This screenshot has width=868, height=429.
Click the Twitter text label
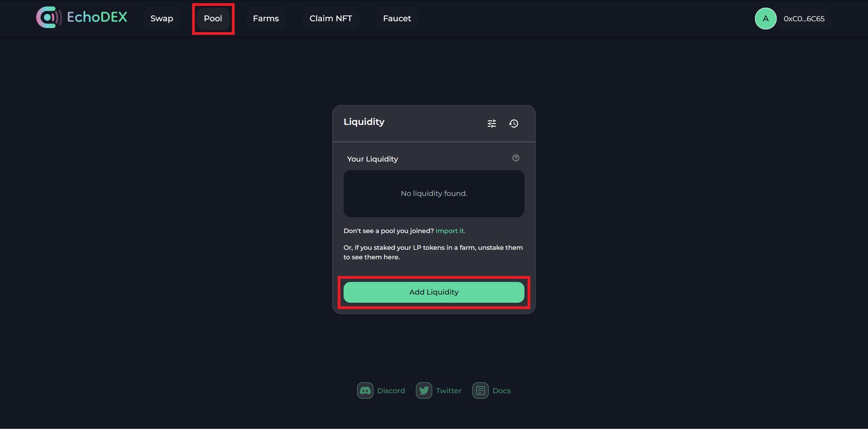tap(448, 391)
